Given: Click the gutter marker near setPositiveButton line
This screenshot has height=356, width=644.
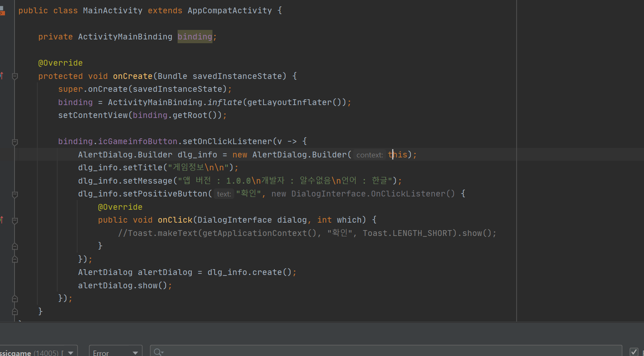Looking at the screenshot, I should [15, 195].
